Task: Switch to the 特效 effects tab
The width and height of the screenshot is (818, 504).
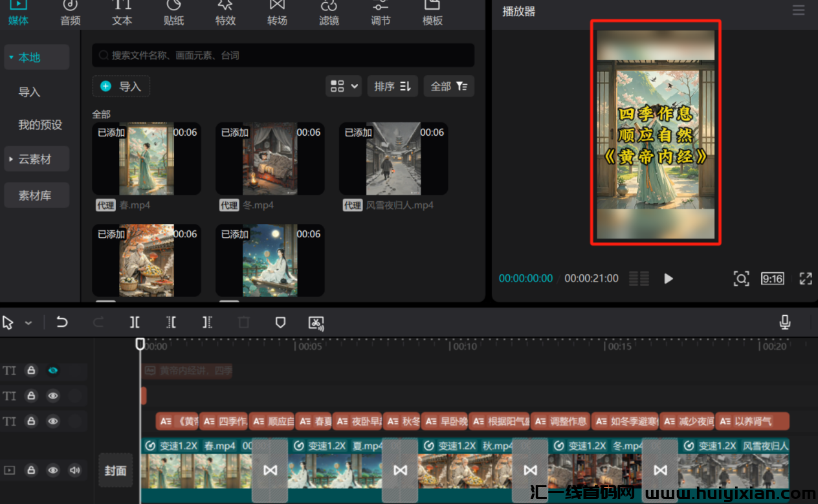Action: tap(225, 14)
